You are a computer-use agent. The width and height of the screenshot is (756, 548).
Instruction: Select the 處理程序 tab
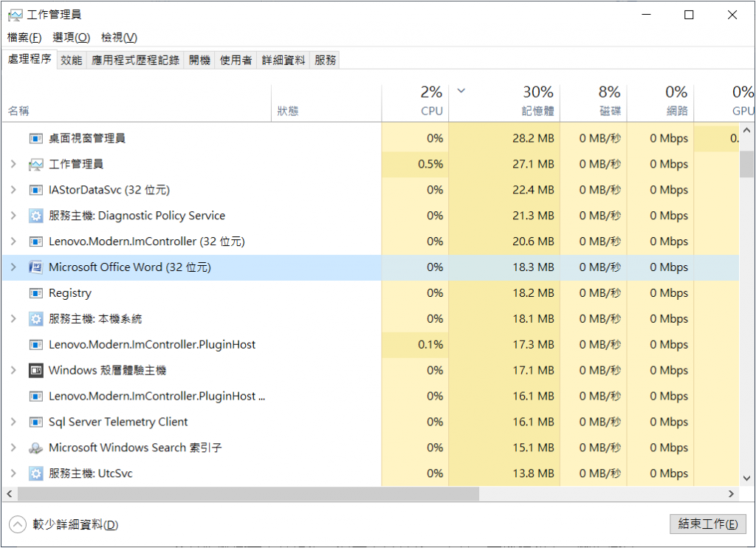tap(30, 59)
